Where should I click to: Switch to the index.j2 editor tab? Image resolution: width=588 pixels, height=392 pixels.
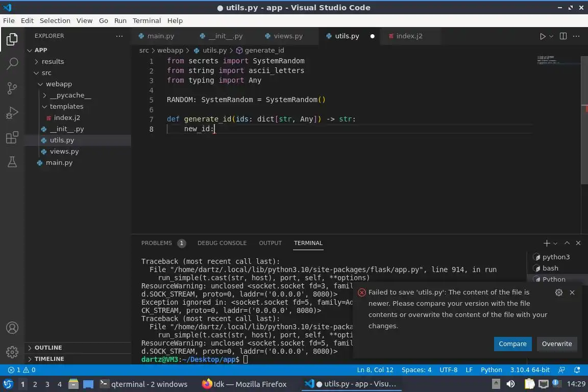click(409, 36)
